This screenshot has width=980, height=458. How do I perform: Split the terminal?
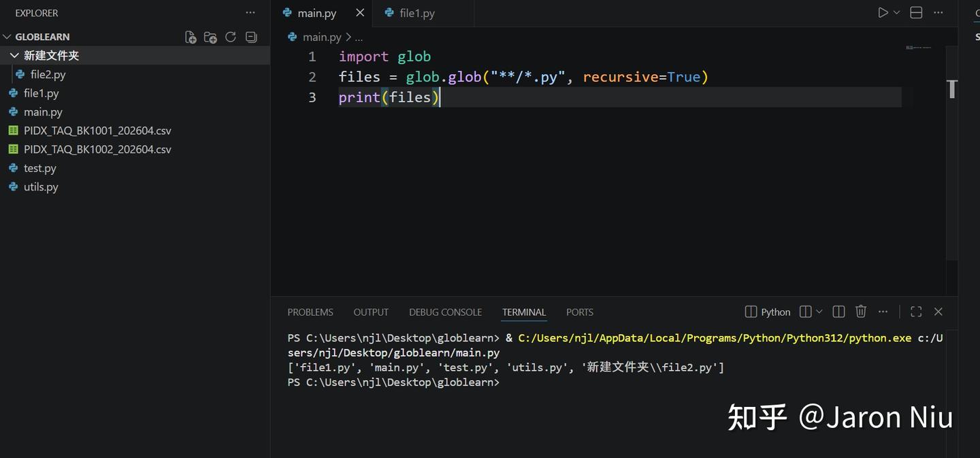(805, 312)
